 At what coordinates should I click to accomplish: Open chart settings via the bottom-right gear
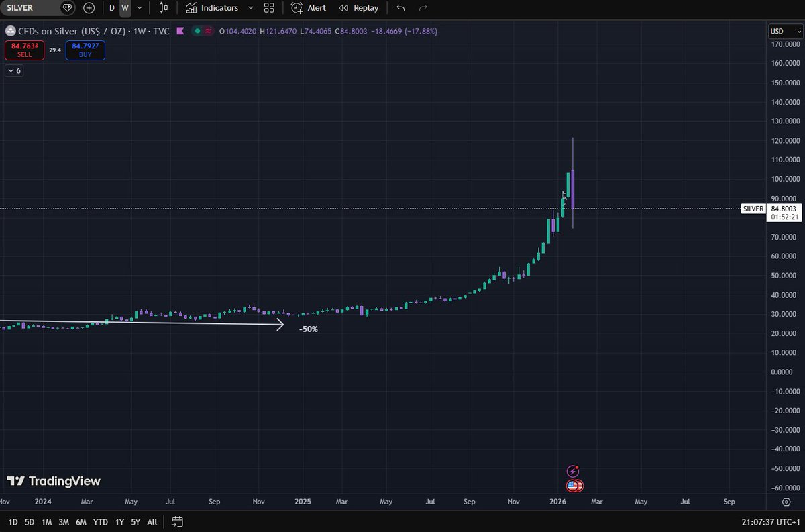point(786,502)
